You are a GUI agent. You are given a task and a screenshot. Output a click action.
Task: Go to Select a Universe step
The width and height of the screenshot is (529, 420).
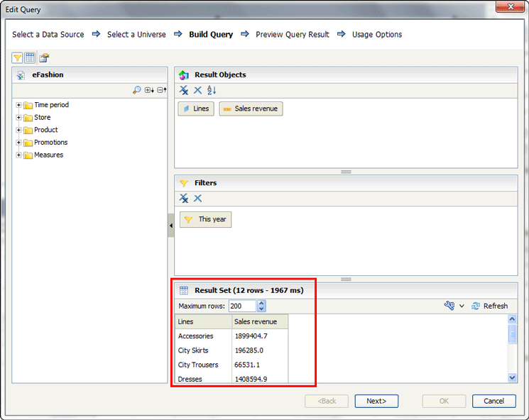click(x=136, y=34)
